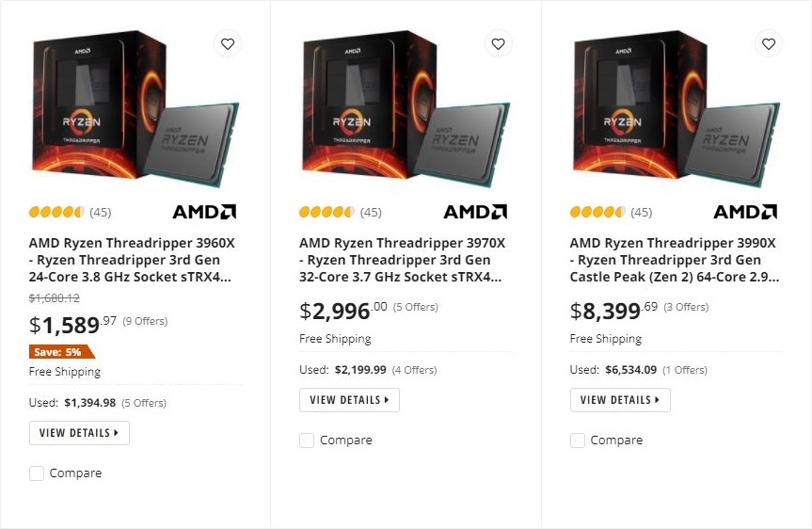The width and height of the screenshot is (812, 529).
Task: Open AMD Ryzen Threadripper 3960X title link
Action: click(132, 260)
